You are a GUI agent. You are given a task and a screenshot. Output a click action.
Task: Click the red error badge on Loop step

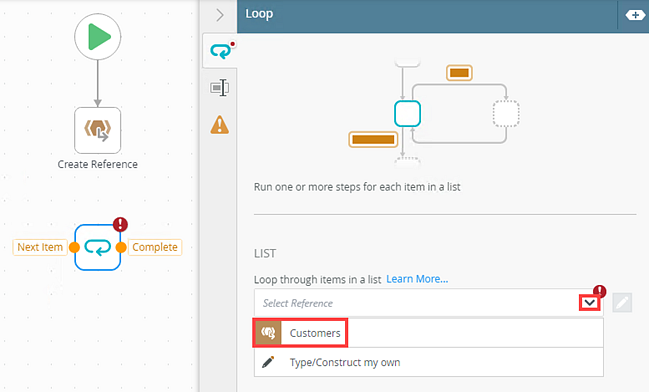point(120,224)
